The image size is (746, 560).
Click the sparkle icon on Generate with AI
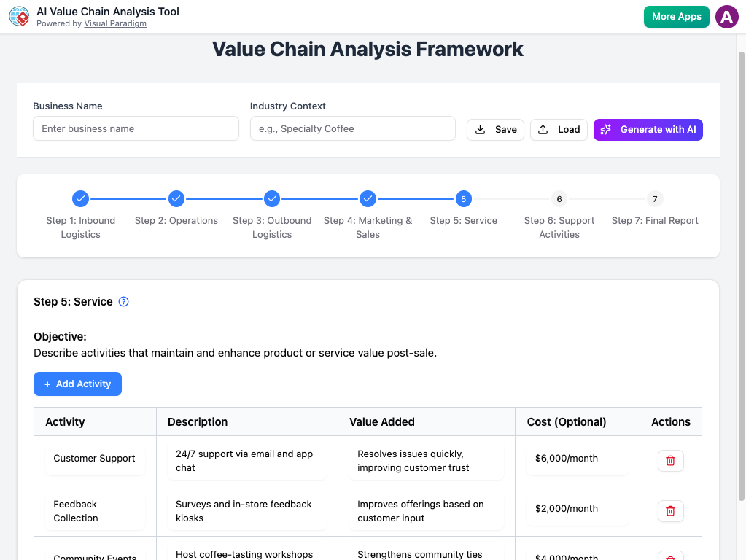(605, 129)
